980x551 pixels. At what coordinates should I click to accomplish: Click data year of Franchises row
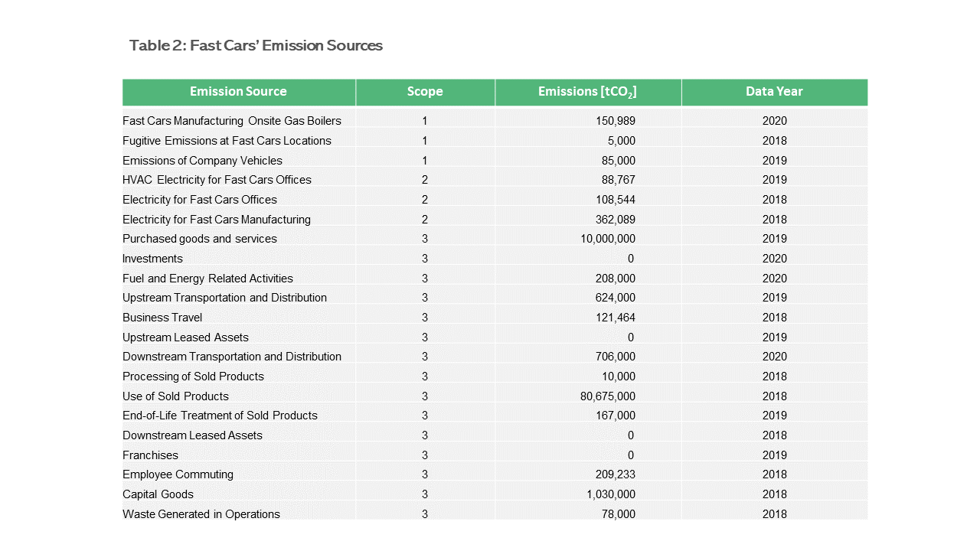tap(775, 455)
